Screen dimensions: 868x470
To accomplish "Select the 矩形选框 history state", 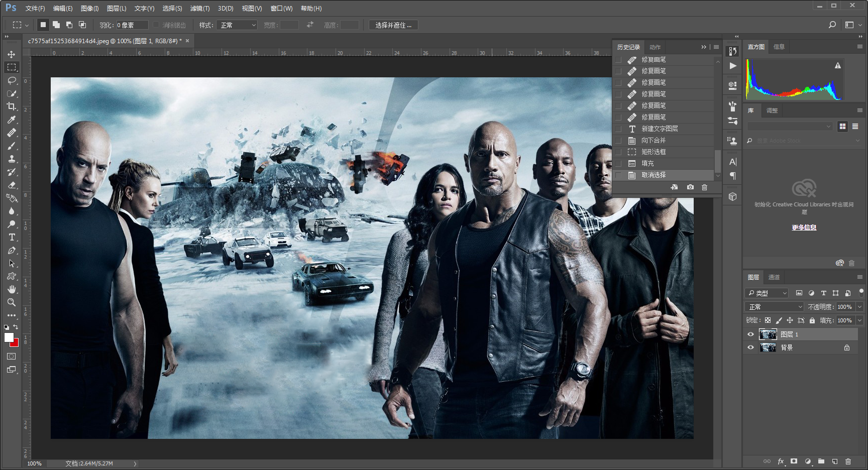I will point(664,152).
